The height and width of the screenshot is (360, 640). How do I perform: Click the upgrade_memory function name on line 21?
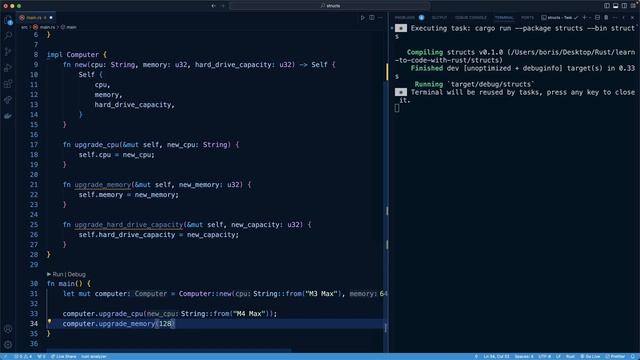102,184
